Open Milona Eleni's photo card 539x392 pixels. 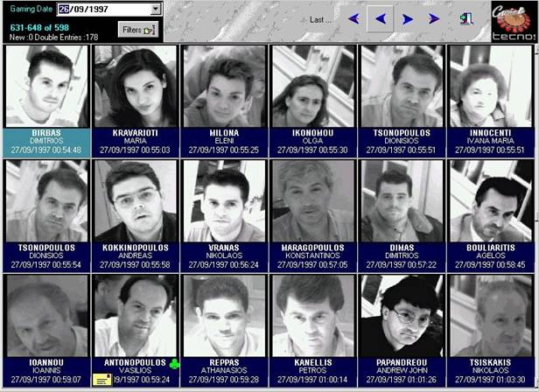pos(225,86)
